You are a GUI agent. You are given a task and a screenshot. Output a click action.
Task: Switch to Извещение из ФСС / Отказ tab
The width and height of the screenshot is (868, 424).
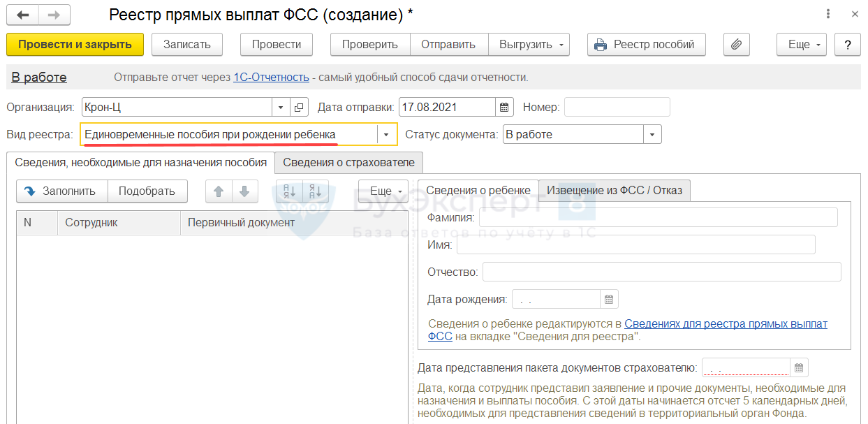(x=614, y=190)
